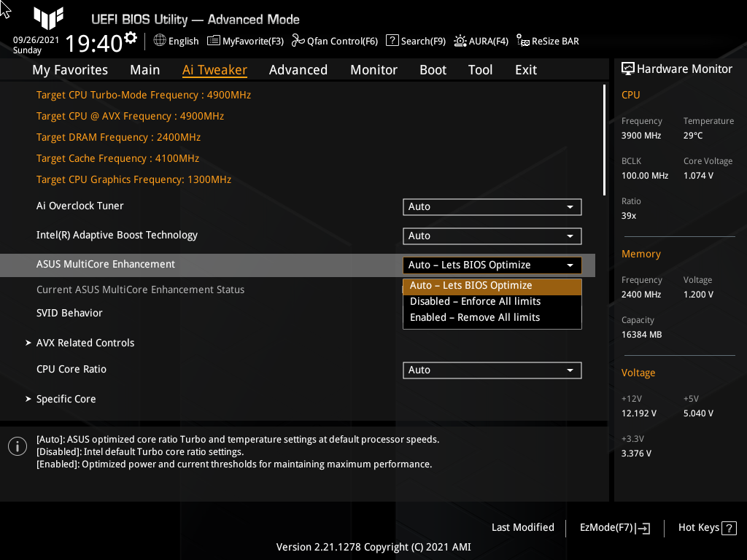747x560 pixels.
Task: Click the CPU Core Ratio Auto dropdown
Action: point(492,370)
